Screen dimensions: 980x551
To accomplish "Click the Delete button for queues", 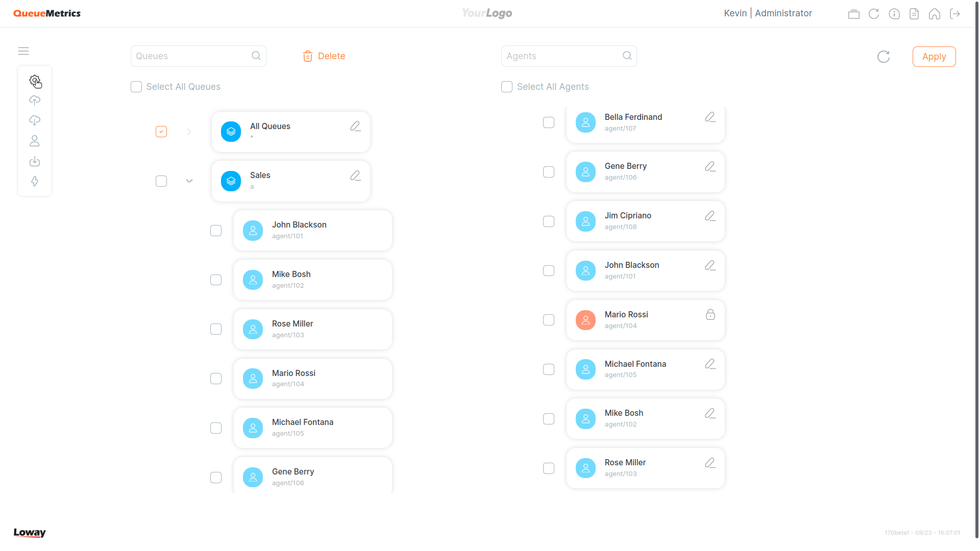I will click(325, 56).
